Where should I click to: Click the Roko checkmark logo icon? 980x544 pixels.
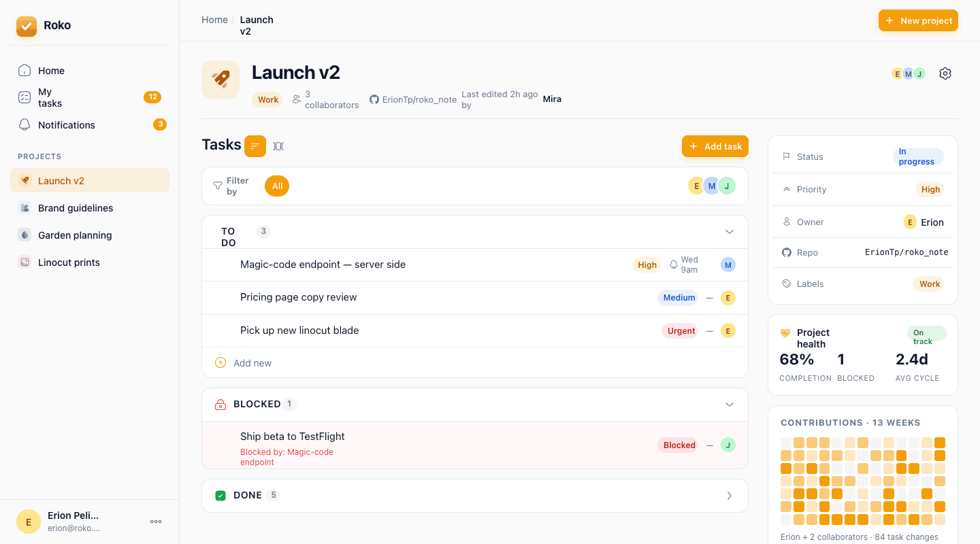pos(27,26)
